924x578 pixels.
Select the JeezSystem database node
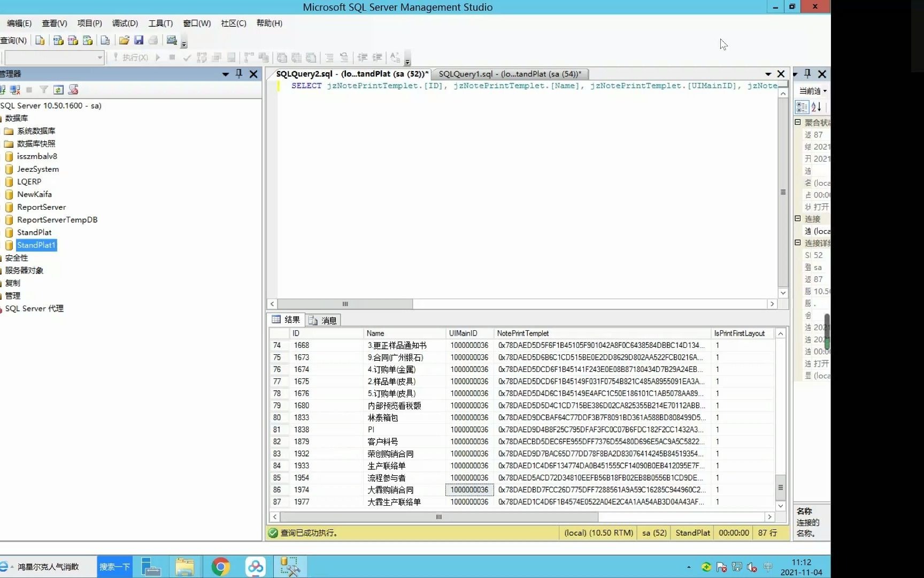click(38, 169)
